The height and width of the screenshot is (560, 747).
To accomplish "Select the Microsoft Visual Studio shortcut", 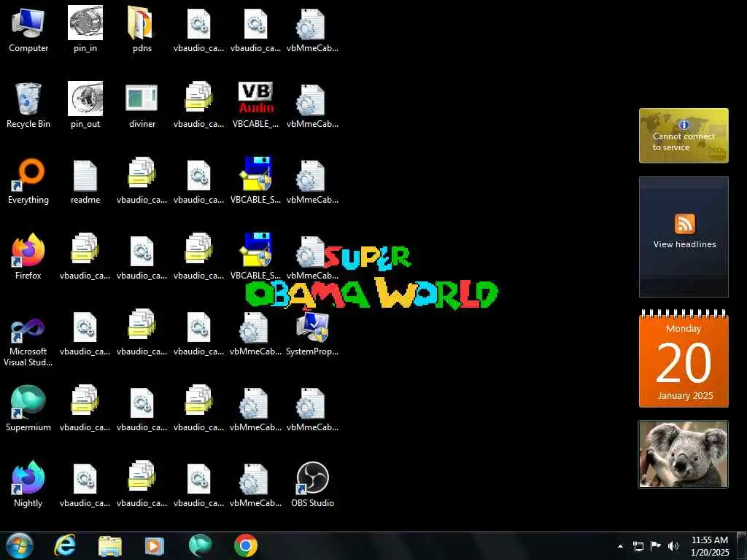I will 28,342.
